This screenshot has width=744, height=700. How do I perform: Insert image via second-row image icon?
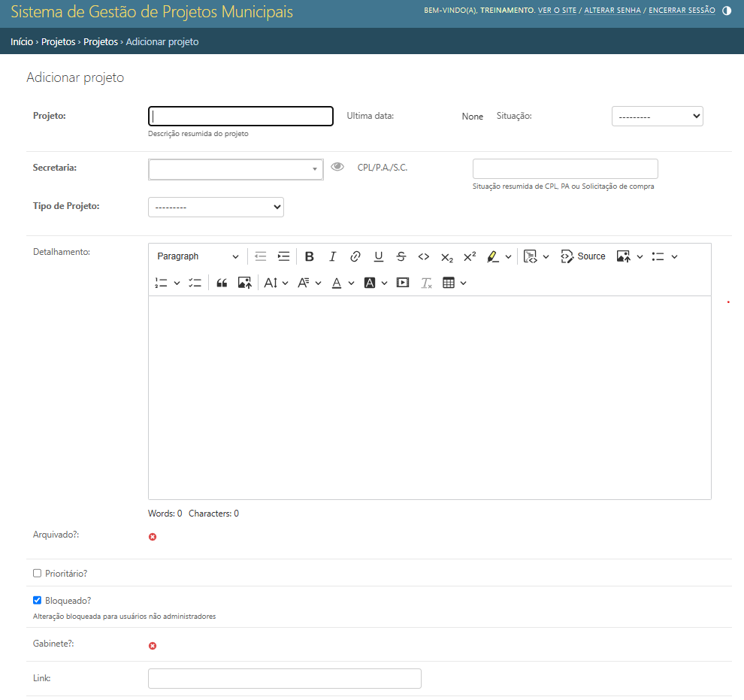[x=244, y=283]
